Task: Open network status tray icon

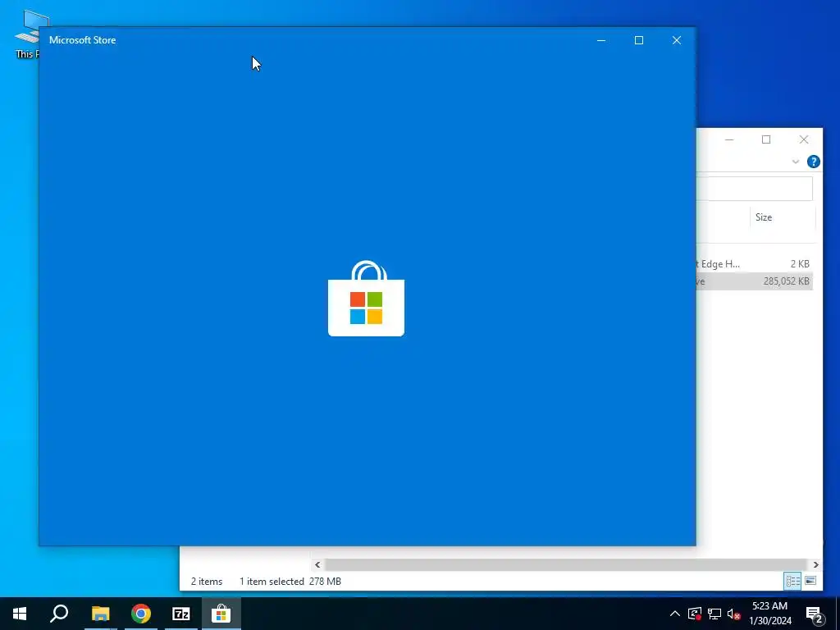Action: [x=714, y=614]
